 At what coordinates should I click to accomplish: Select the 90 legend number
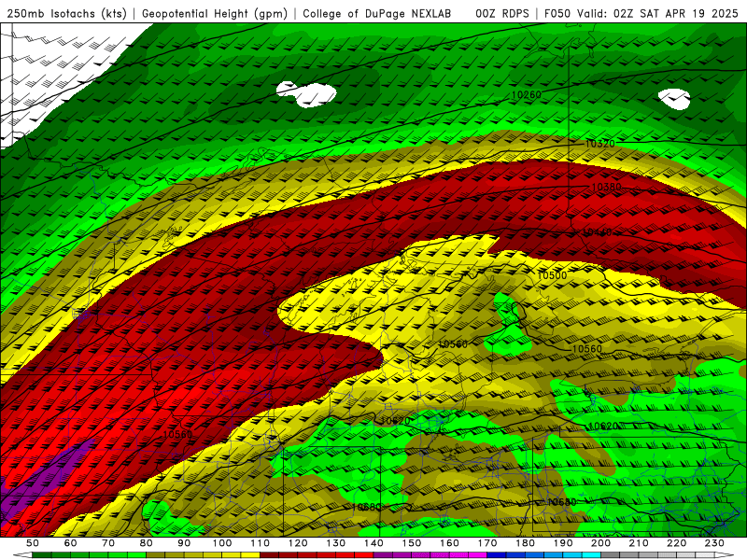coord(184,543)
